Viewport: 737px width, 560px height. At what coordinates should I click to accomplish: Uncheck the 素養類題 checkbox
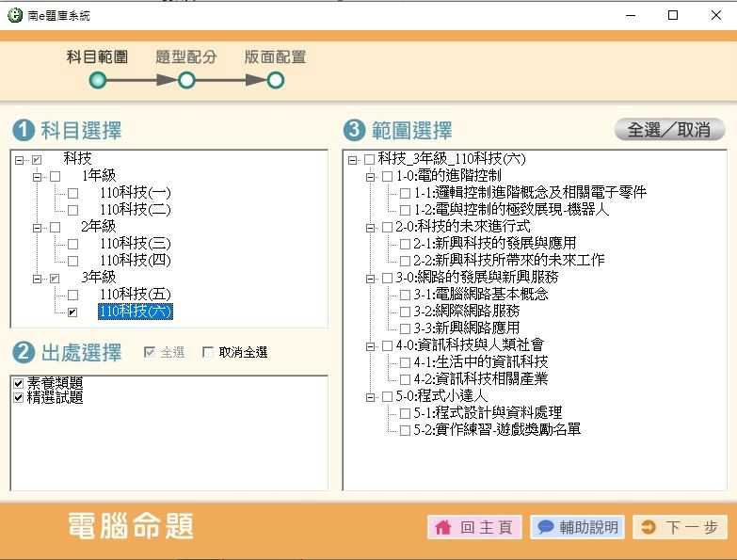pos(18,383)
